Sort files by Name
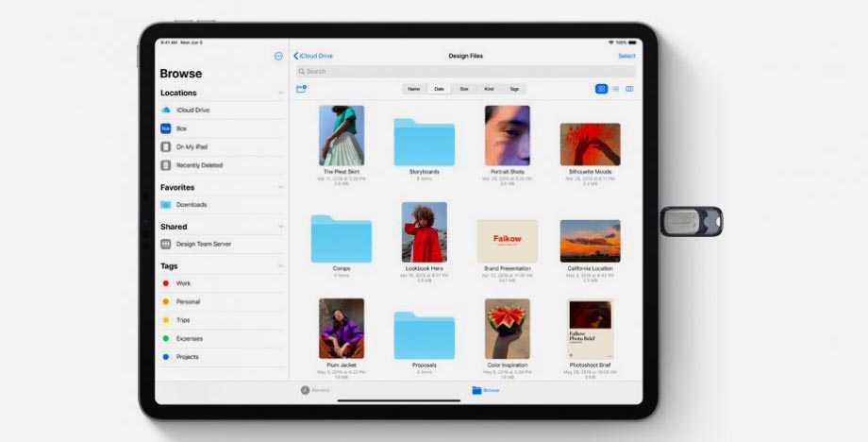Viewport: 868px width, 442px height. 414,89
